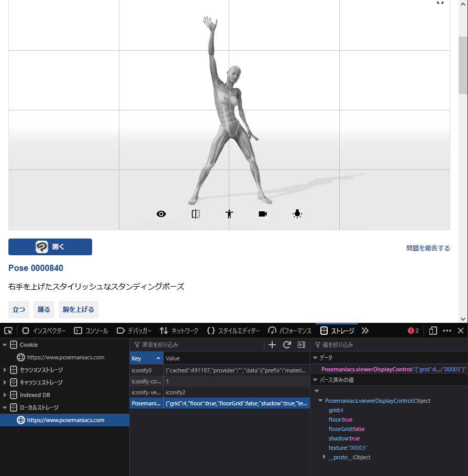Click the camera icon in viewer
This screenshot has height=476, width=468.
click(263, 214)
